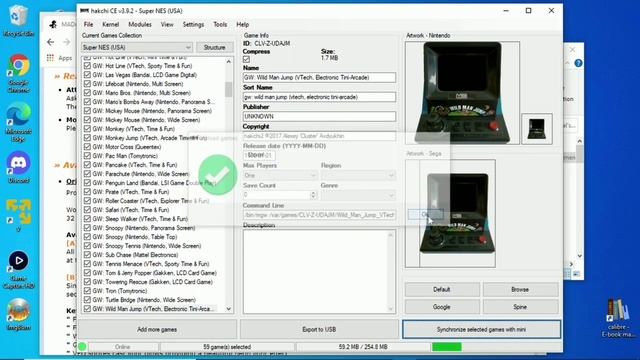This screenshot has height=360, width=640.
Task: Click the green sync progress bar
Action: pyautogui.click(x=447, y=347)
